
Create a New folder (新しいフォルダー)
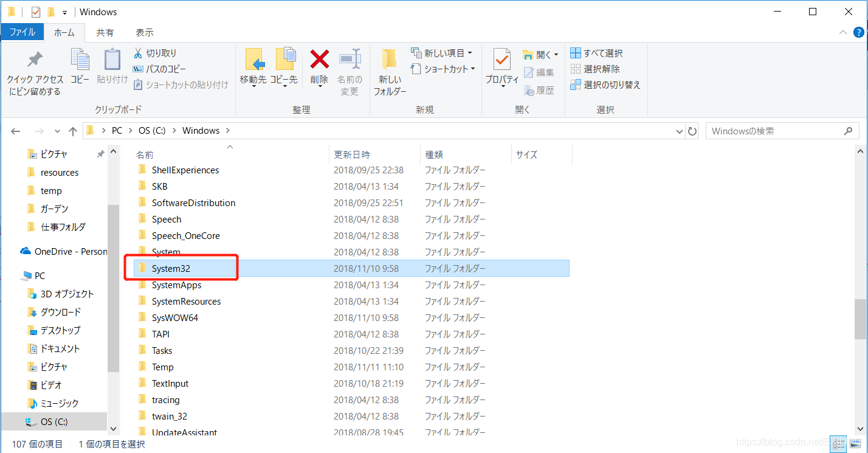[390, 72]
